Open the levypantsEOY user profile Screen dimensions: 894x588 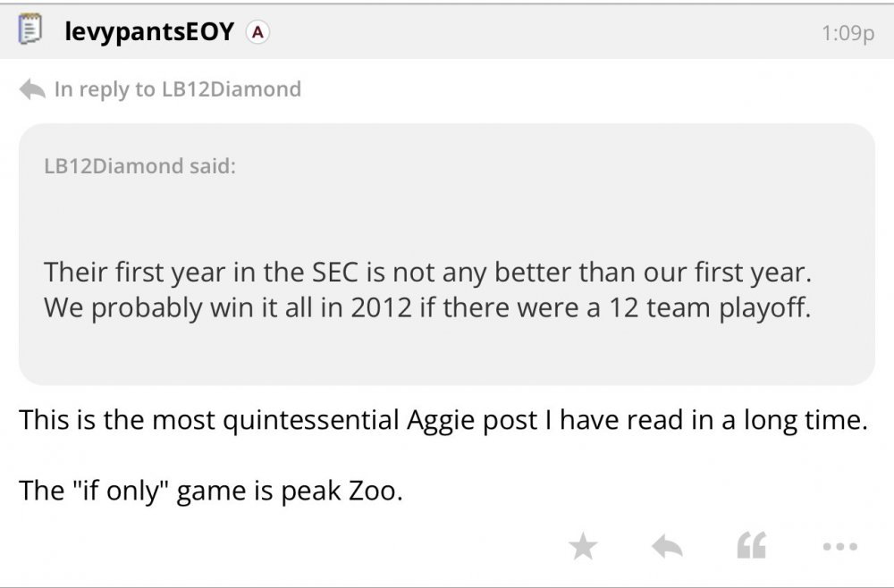tap(148, 33)
